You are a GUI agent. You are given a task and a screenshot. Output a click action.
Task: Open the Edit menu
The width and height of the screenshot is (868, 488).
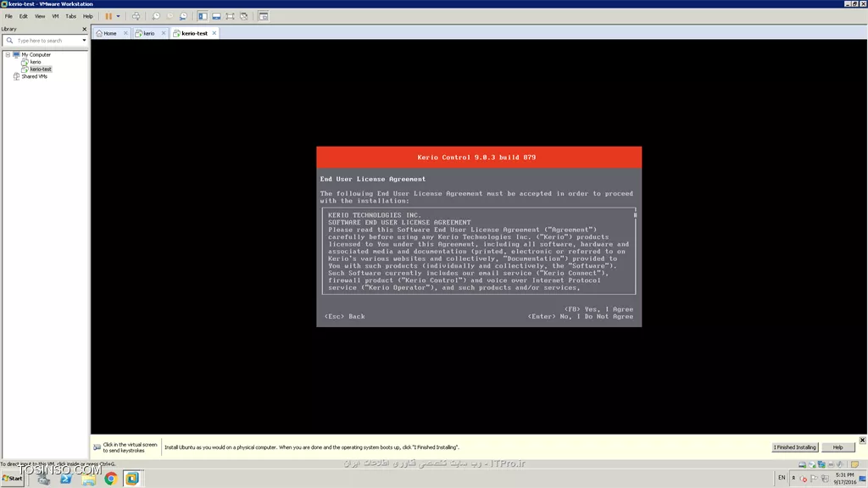(x=23, y=16)
